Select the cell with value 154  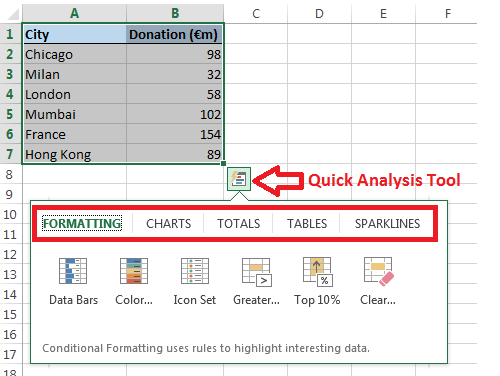[175, 134]
